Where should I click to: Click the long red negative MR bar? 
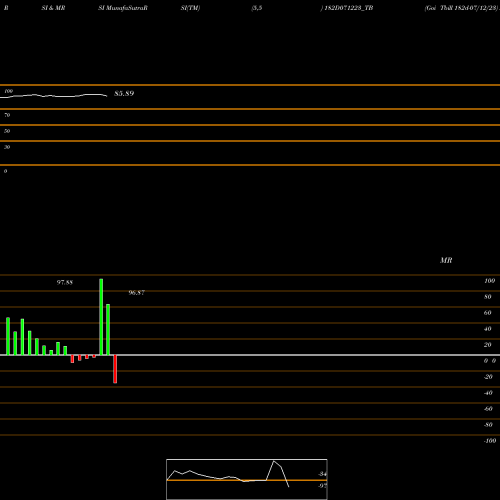(x=115, y=369)
